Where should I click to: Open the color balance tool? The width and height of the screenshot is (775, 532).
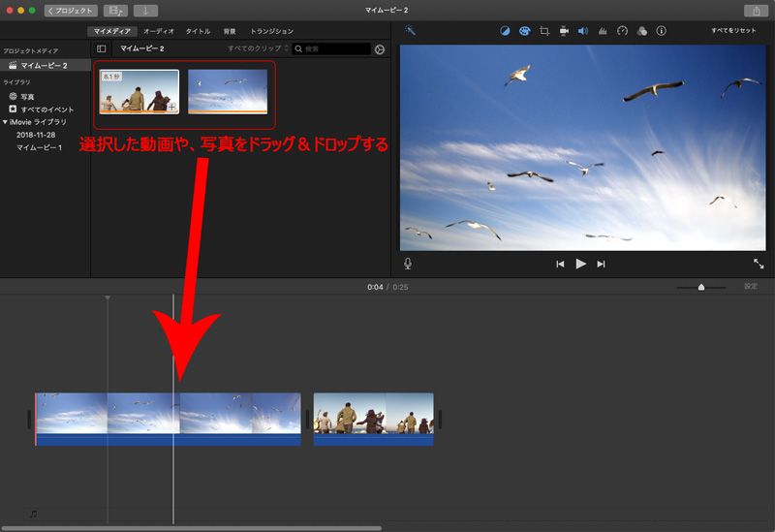click(505, 31)
